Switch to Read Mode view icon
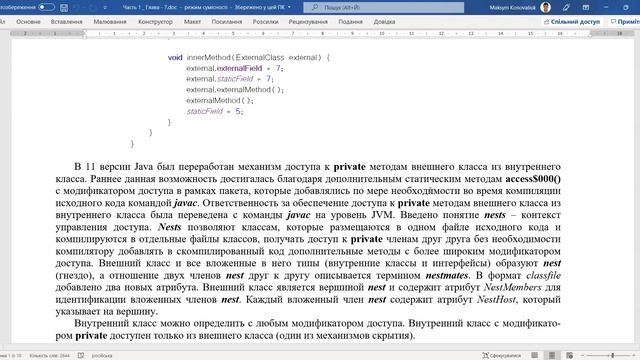Screen dimensions: 640x360 pos(534,356)
